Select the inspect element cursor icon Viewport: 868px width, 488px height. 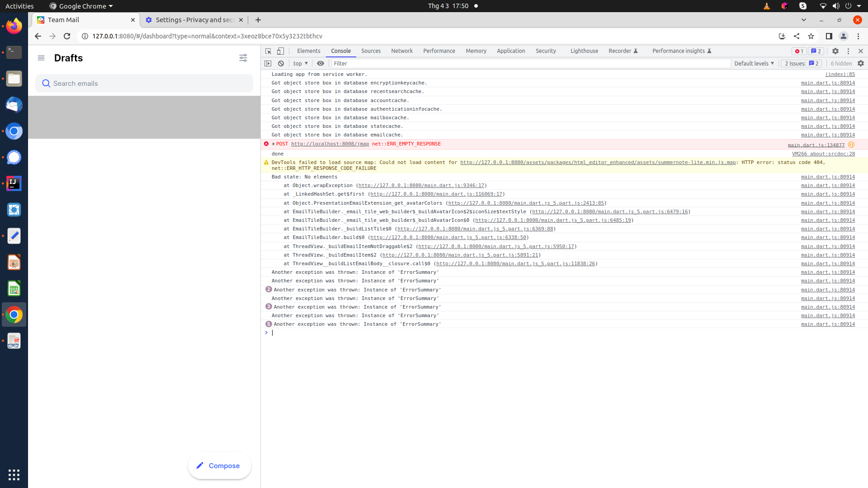click(268, 51)
